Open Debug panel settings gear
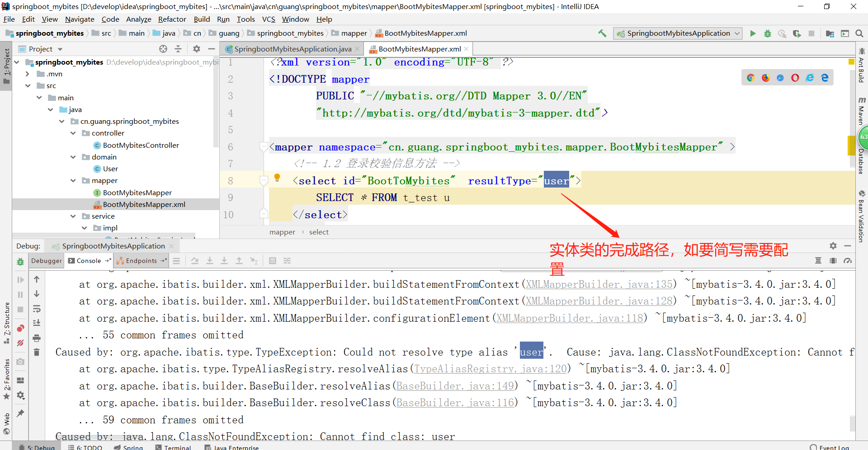The image size is (868, 450). [833, 246]
